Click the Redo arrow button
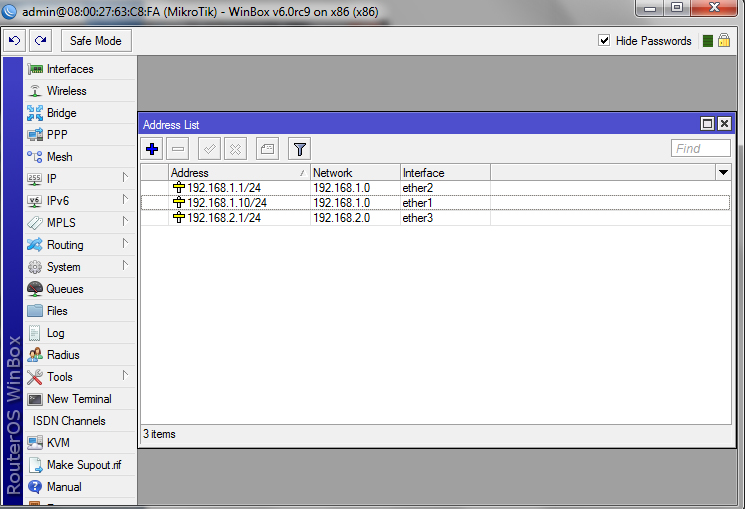This screenshot has height=509, width=745. [x=40, y=41]
